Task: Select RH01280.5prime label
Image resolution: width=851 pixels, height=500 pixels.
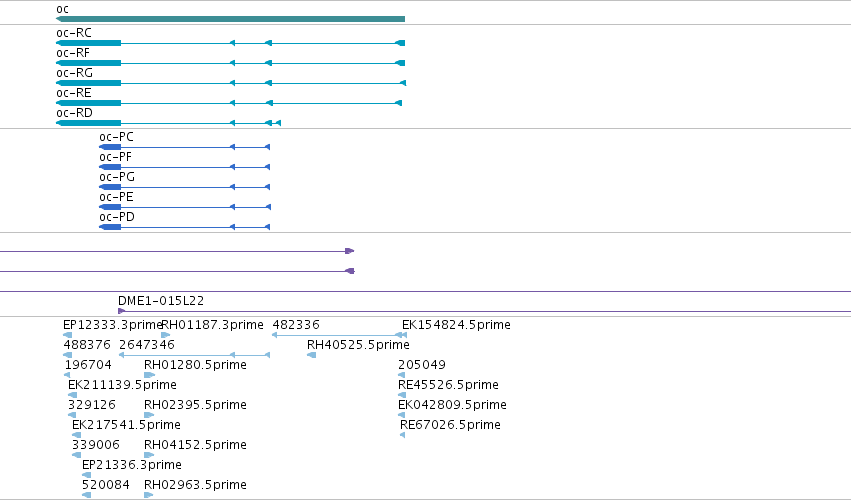Action: (195, 365)
